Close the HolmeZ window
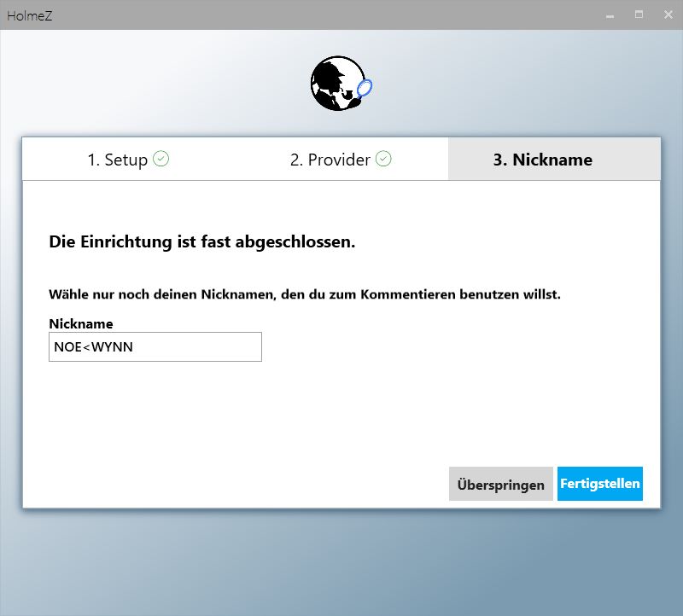Viewport: 683px width, 616px height. [668, 15]
